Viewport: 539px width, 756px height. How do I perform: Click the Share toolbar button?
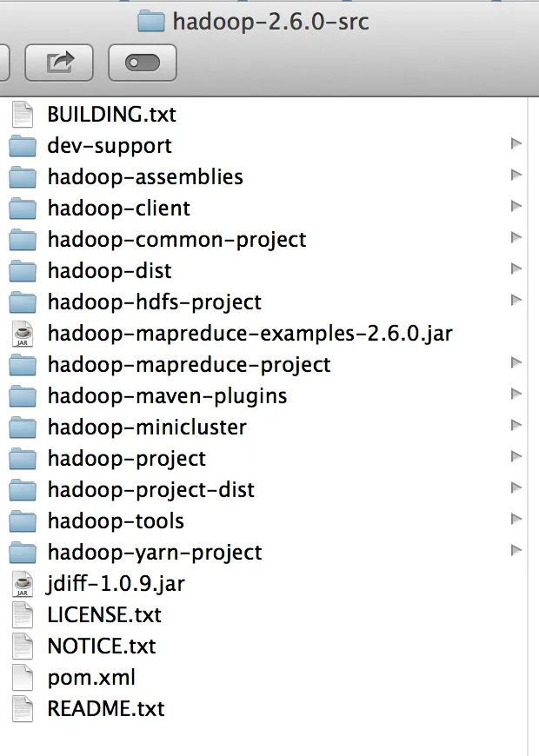tap(59, 63)
